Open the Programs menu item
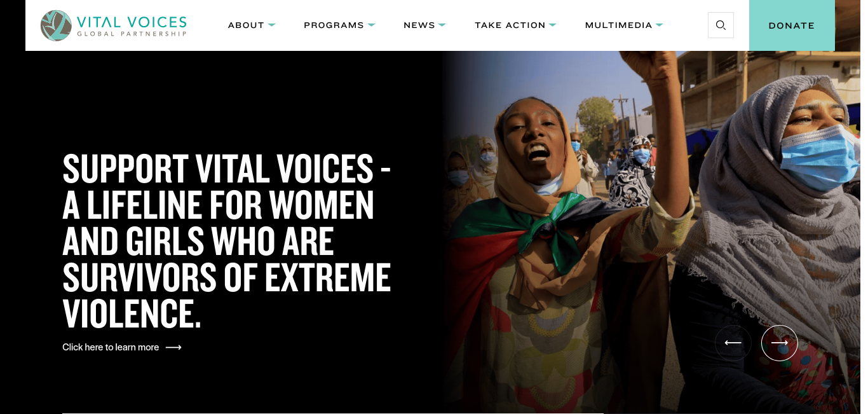 coord(334,25)
